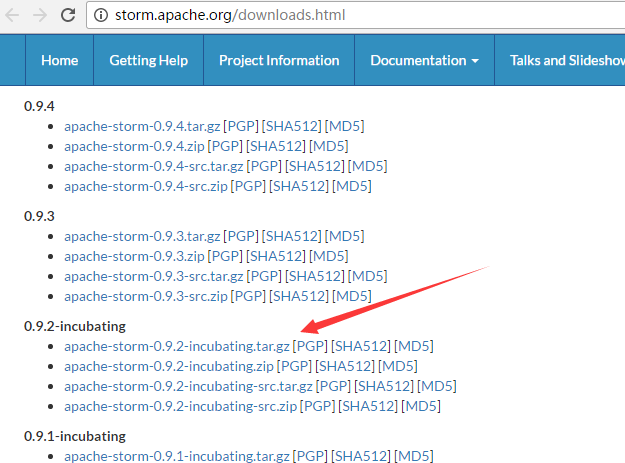Open MD5 link for apache-storm-0.9.3-src.zip
The width and height of the screenshot is (625, 463).
pyautogui.click(x=352, y=296)
